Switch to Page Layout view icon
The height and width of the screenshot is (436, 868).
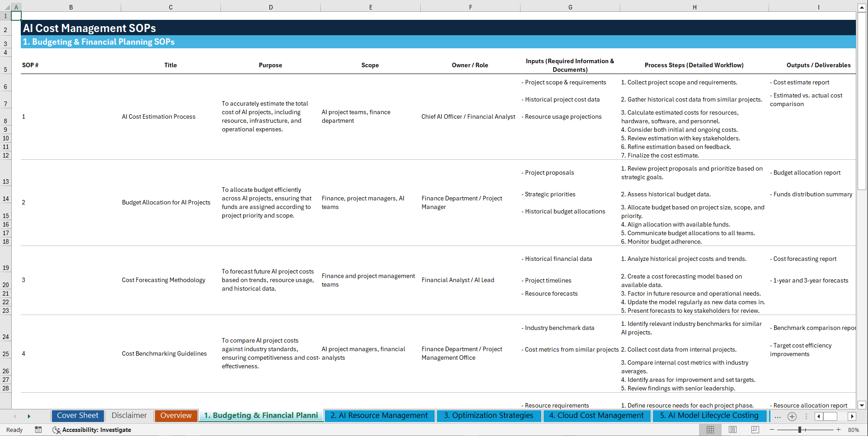point(732,430)
